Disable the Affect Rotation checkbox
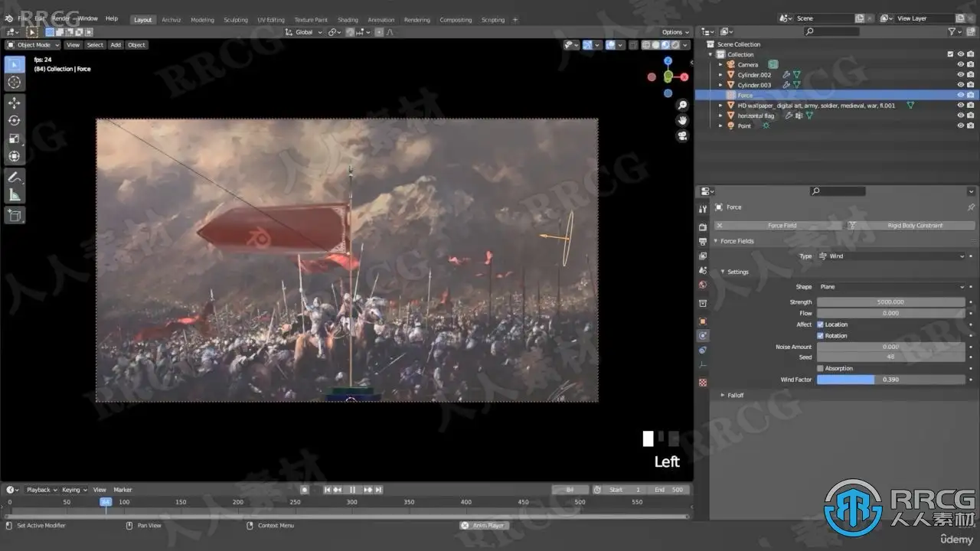 (820, 336)
